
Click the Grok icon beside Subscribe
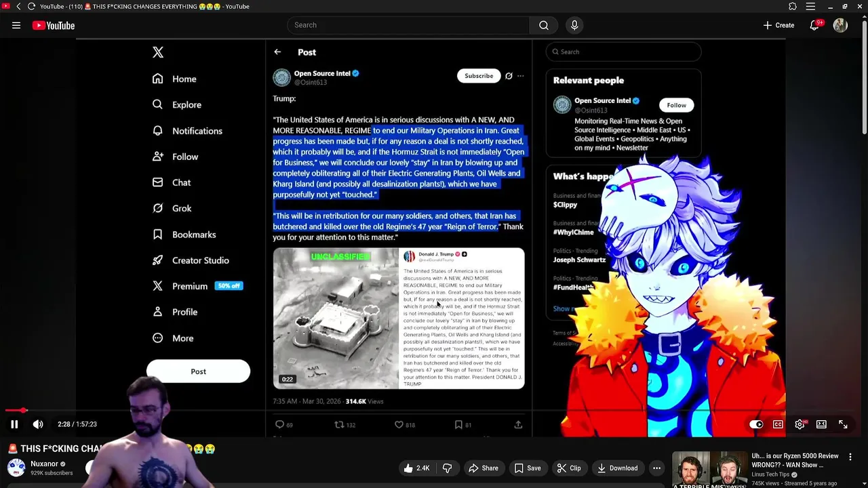tap(509, 76)
